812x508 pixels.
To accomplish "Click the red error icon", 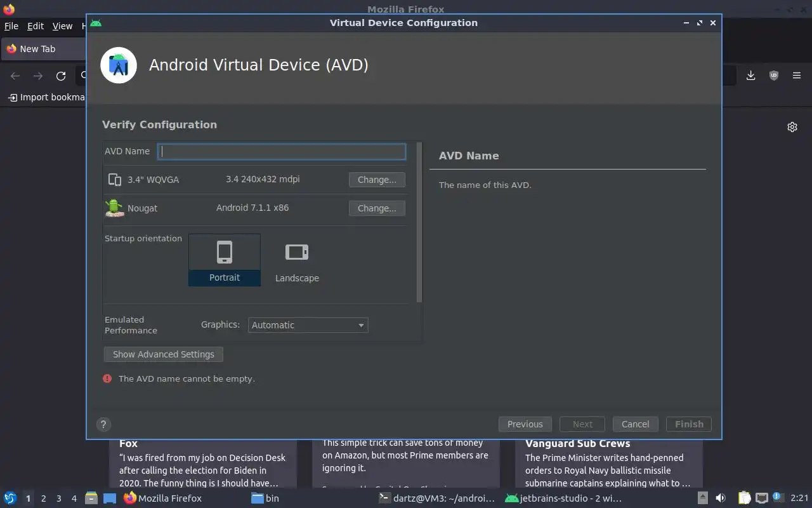I will (x=107, y=378).
